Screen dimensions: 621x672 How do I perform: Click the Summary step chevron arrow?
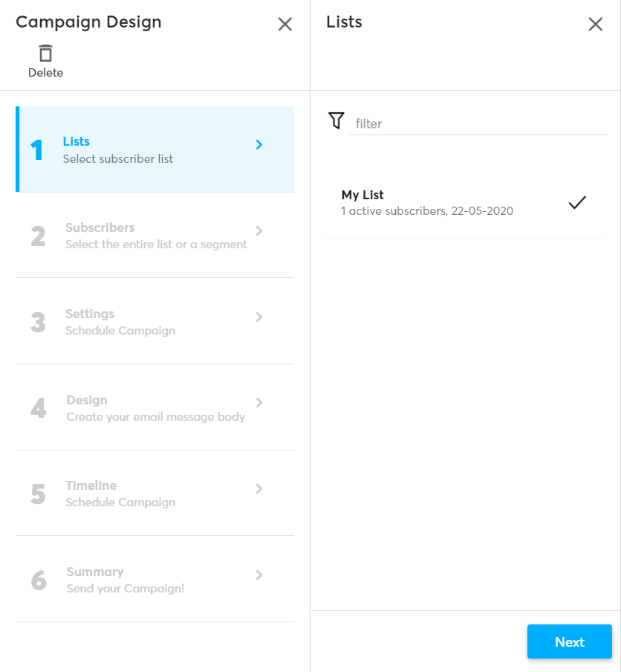click(259, 575)
